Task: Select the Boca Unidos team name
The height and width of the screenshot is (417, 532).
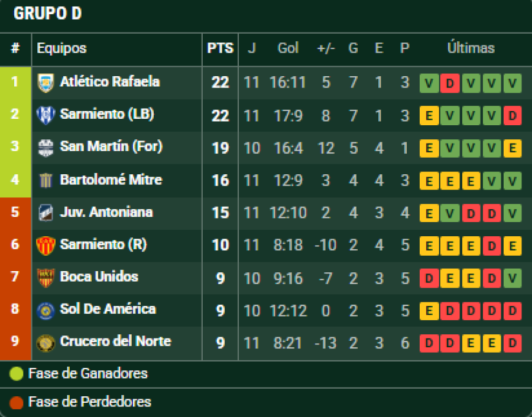Action: pos(99,276)
